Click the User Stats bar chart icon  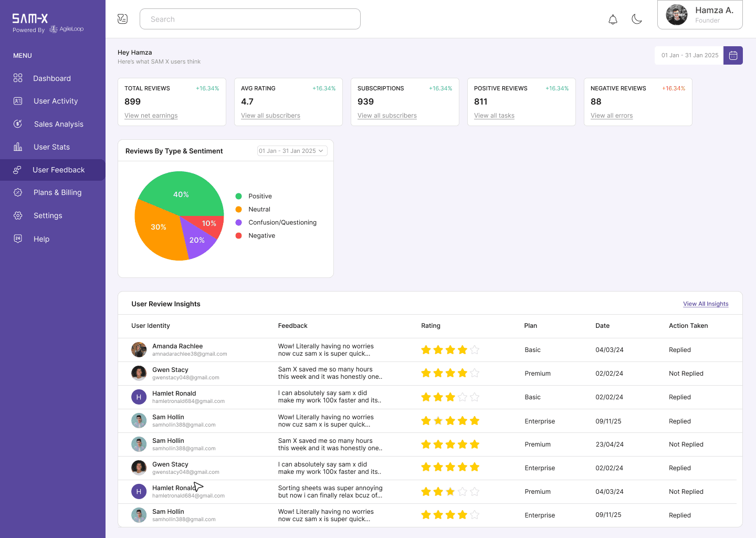(18, 147)
